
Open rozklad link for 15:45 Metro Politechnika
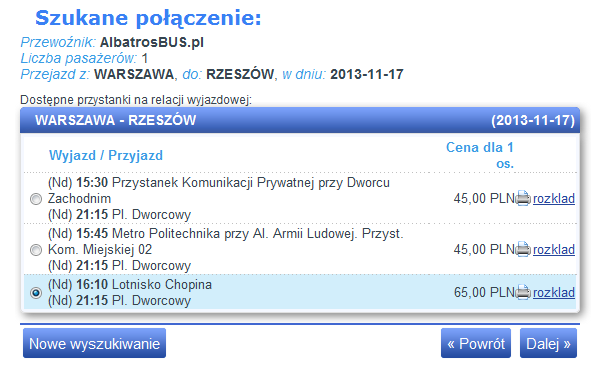point(554,250)
